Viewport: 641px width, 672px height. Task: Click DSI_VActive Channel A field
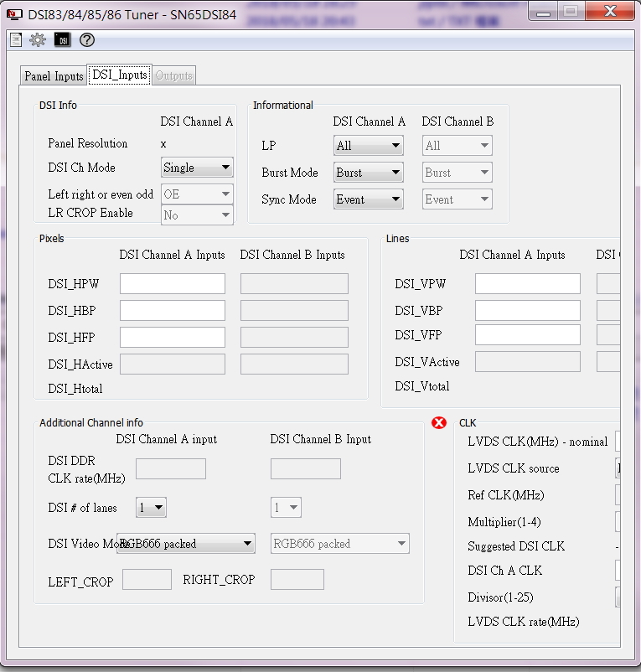click(x=528, y=362)
